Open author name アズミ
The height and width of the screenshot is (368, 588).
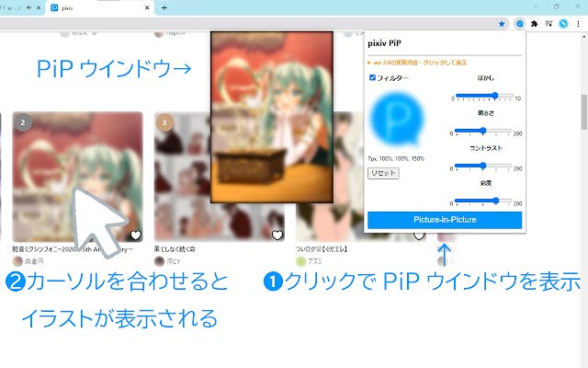(315, 261)
